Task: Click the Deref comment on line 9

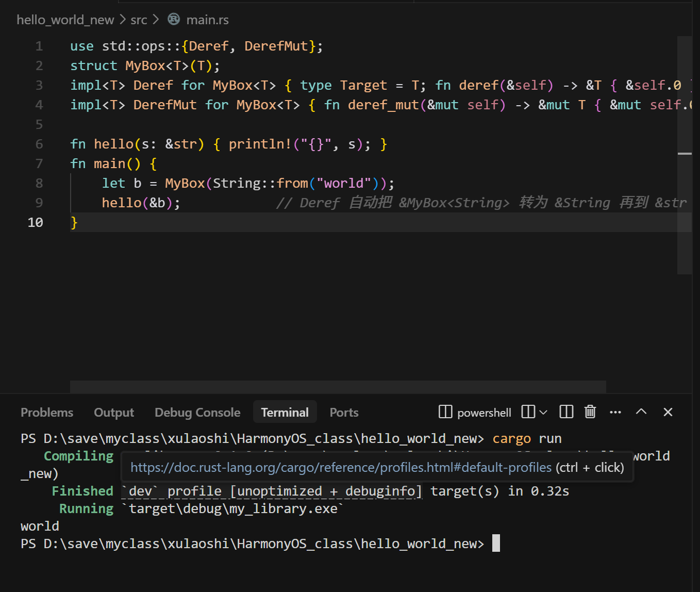Action: [x=481, y=203]
